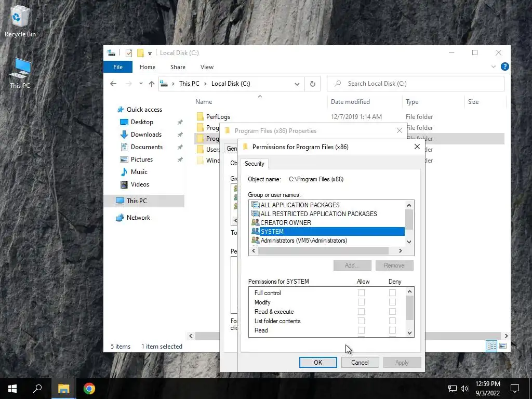The height and width of the screenshot is (399, 532).
Task: Click the Explorer help icon
Action: (504, 67)
